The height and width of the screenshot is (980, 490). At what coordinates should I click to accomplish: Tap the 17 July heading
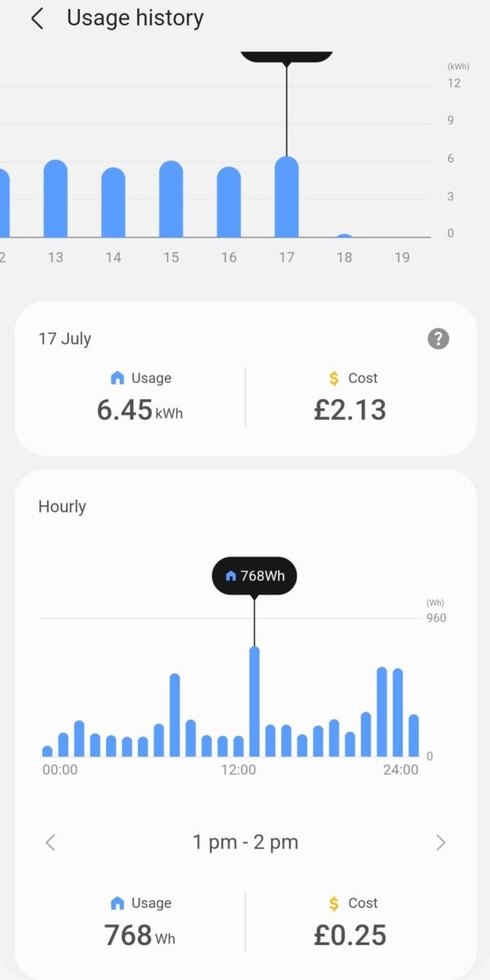(65, 338)
